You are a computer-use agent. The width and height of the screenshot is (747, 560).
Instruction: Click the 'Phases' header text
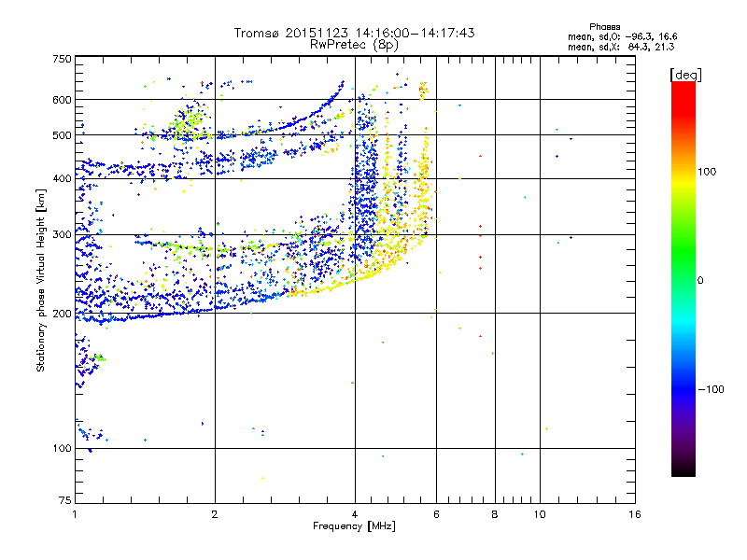pos(604,27)
